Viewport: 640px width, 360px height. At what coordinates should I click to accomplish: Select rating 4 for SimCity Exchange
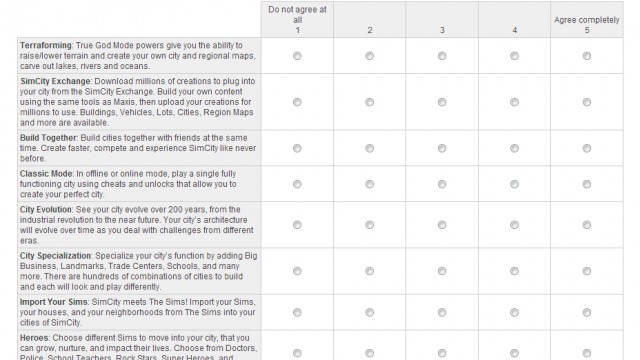[x=514, y=102]
